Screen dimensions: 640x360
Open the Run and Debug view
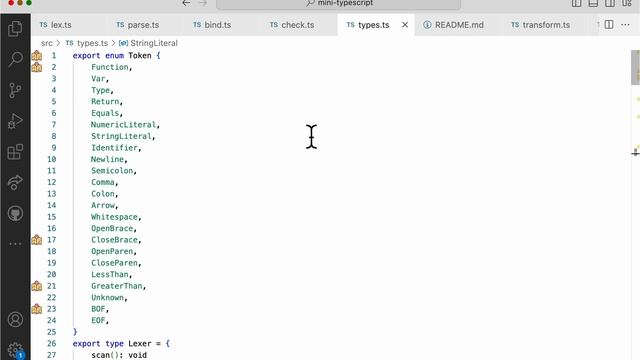pyautogui.click(x=15, y=121)
